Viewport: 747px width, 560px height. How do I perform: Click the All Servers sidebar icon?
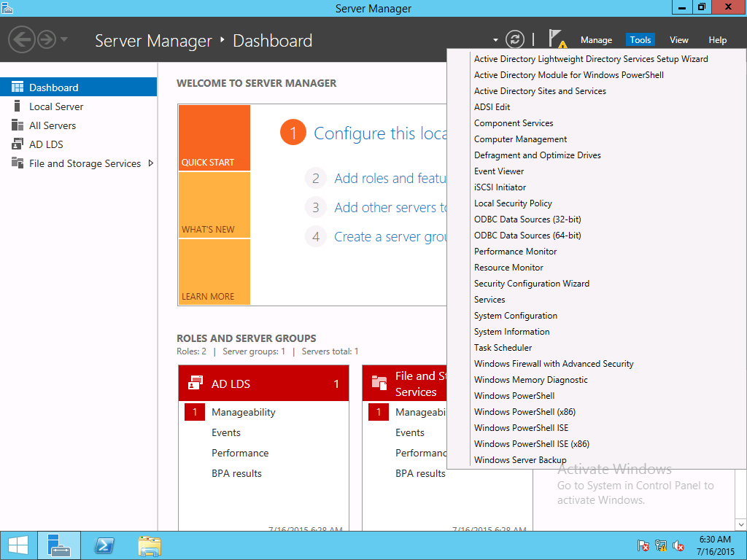(18, 125)
